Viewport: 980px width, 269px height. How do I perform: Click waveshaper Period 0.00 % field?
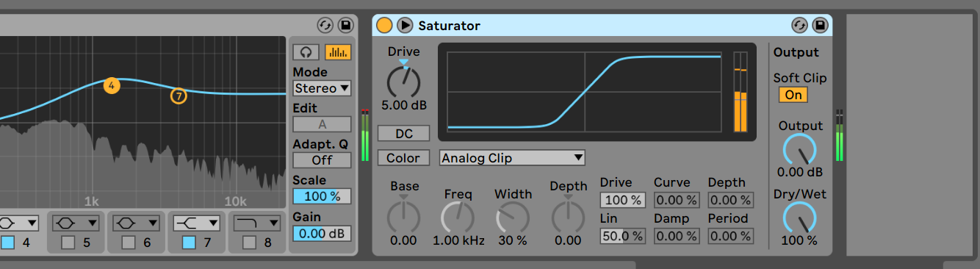click(730, 236)
